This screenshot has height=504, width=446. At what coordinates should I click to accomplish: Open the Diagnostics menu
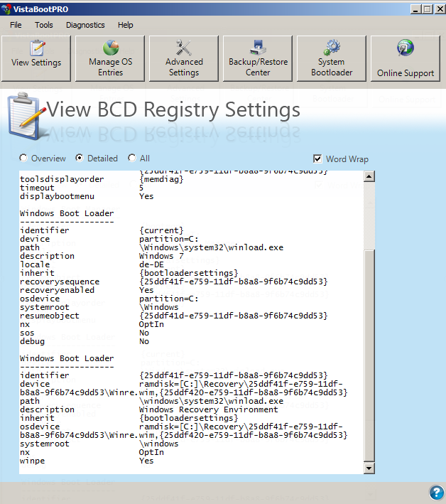[x=85, y=25]
